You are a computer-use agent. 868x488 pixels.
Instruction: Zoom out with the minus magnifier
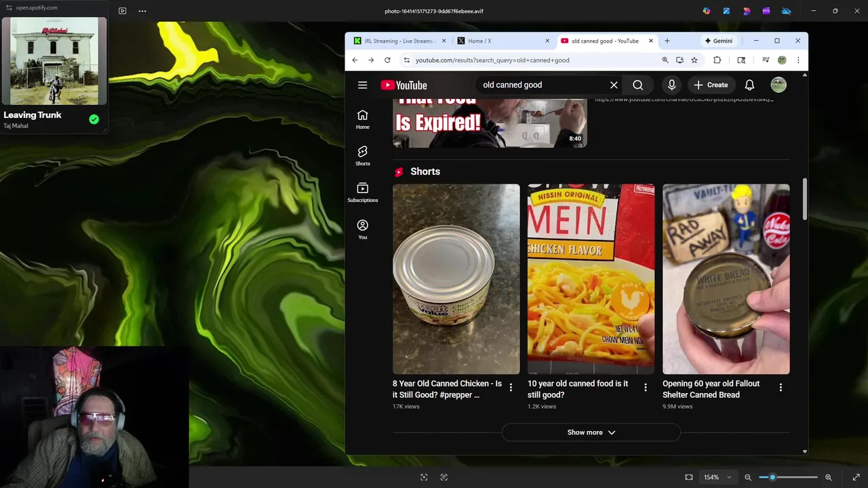tap(748, 477)
